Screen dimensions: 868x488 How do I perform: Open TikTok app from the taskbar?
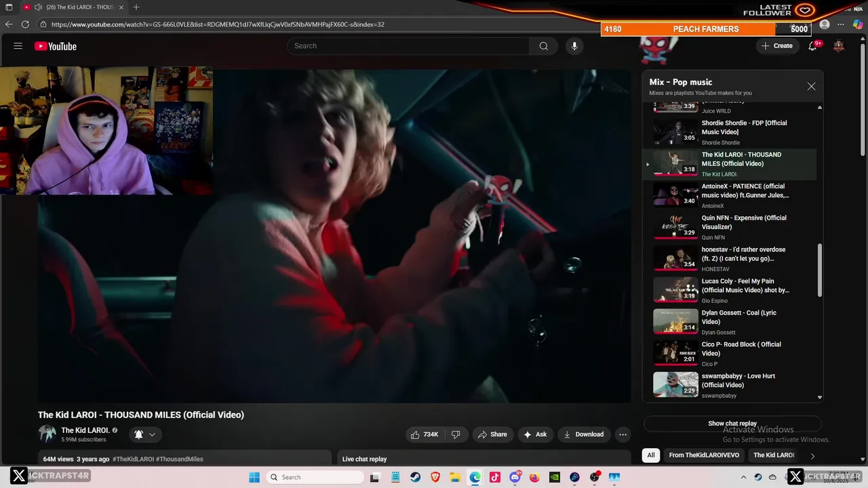coord(495,477)
